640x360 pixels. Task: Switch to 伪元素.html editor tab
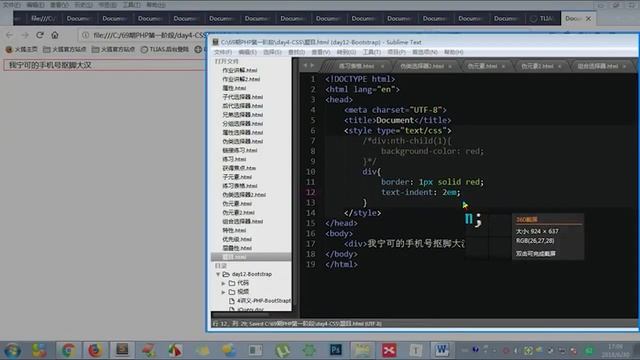click(x=482, y=66)
